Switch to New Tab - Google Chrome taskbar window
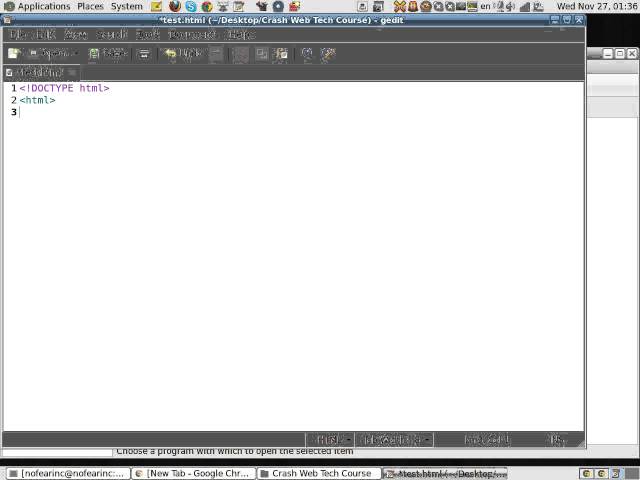 (x=193, y=473)
